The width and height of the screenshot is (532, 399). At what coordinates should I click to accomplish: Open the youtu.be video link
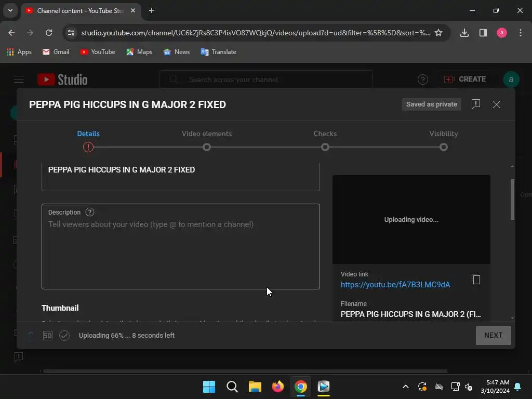click(395, 285)
